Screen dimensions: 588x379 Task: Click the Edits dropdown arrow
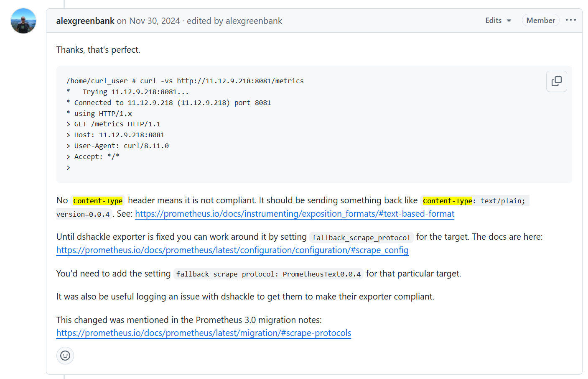pos(509,20)
